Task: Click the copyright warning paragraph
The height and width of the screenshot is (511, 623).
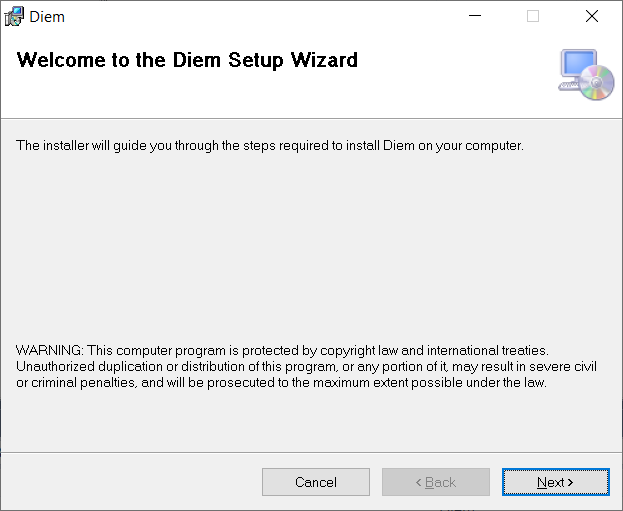Action: 300,366
